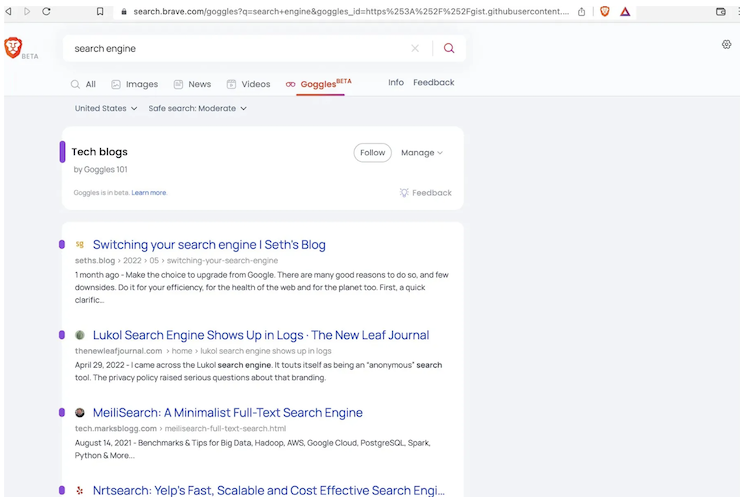Open 'Switching your search engine | Seth's Blog' result
This screenshot has width=740, height=497.
[x=209, y=245]
